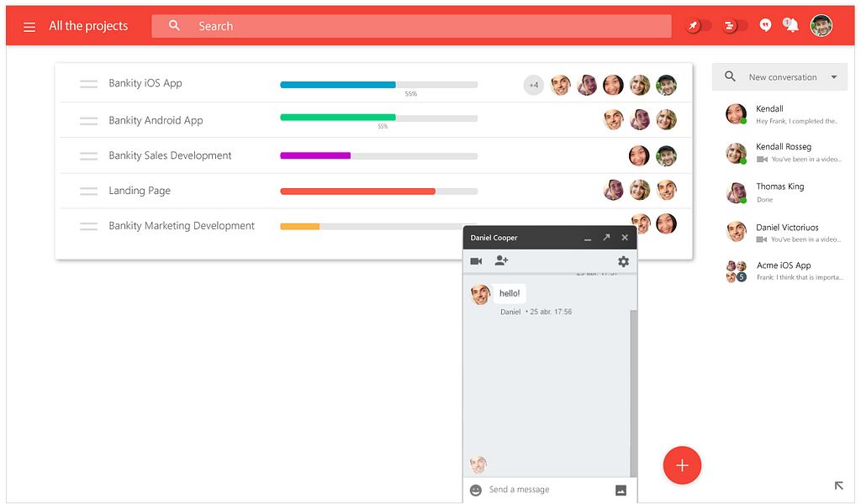The width and height of the screenshot is (861, 504).
Task: Add a person to the Daniel Cooper chat
Action: [501, 260]
